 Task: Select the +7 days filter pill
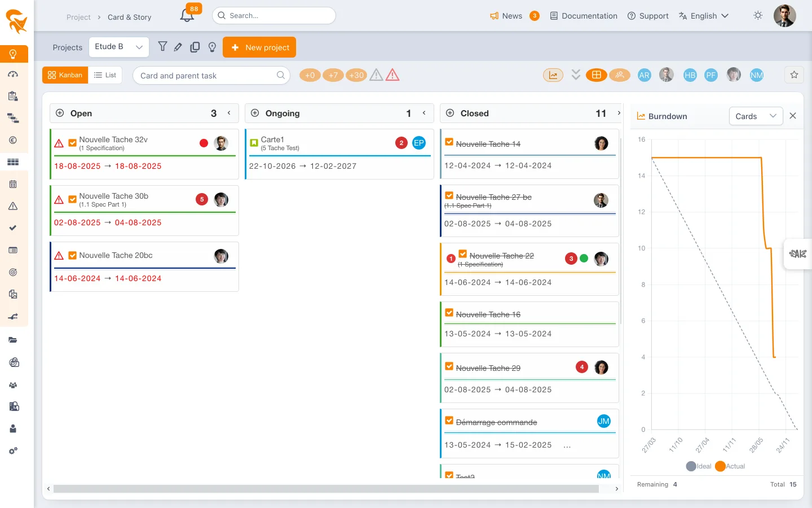pyautogui.click(x=333, y=75)
